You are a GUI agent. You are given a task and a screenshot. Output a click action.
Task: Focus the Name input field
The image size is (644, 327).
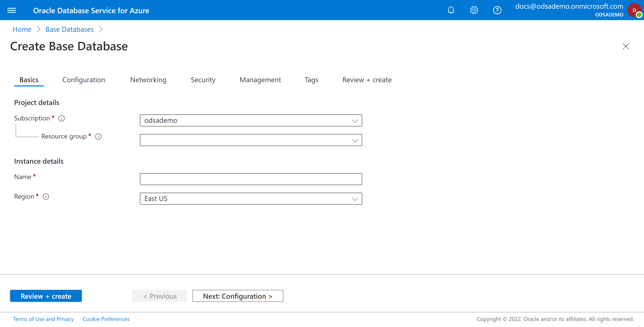[x=251, y=179]
